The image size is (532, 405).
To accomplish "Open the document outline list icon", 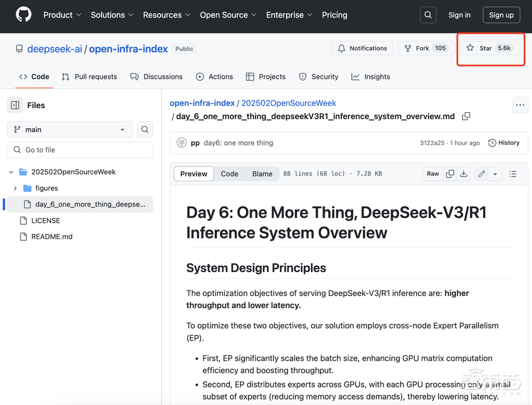I will [x=513, y=174].
